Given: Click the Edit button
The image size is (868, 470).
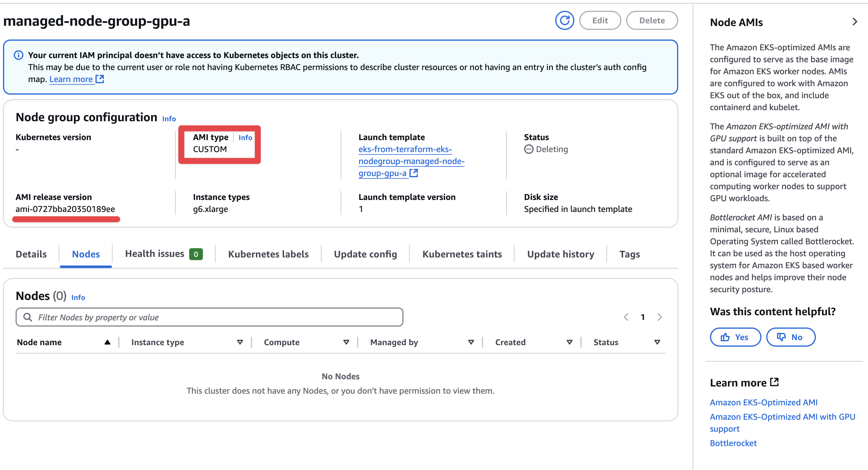Looking at the screenshot, I should [600, 21].
